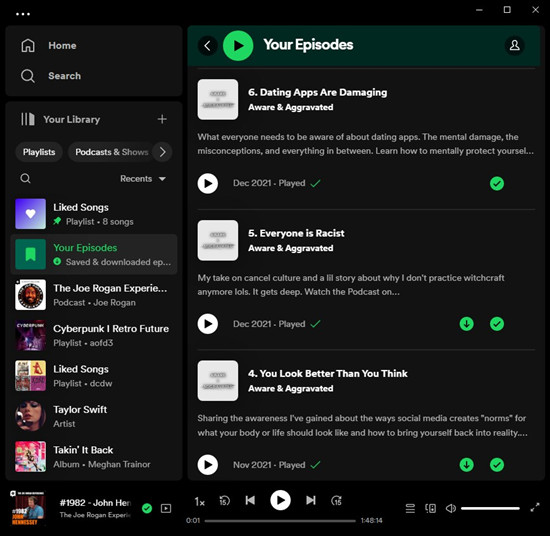Open Cyberpunk Retro Future playlist
The height and width of the screenshot is (536, 550).
[x=94, y=335]
